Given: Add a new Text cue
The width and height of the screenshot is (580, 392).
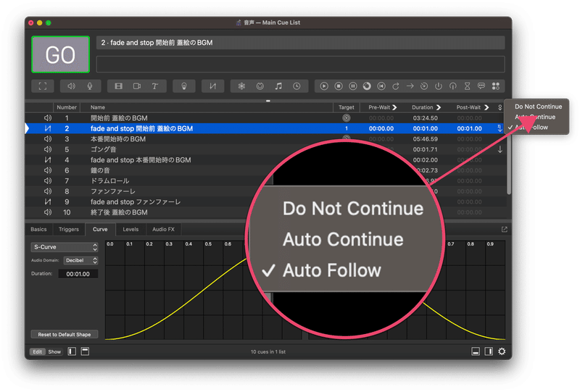Looking at the screenshot, I should 155,86.
